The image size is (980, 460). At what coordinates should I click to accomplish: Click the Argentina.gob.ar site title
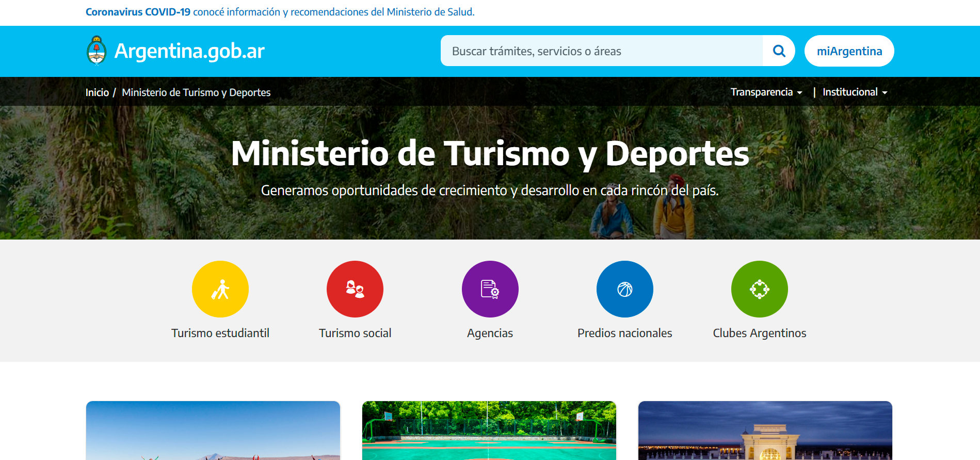click(189, 51)
